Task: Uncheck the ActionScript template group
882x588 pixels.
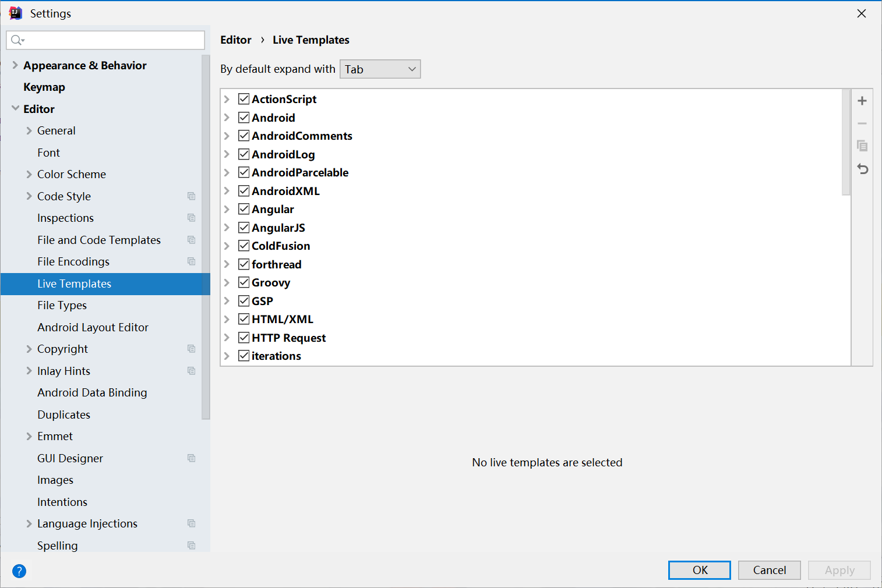Action: 244,99
